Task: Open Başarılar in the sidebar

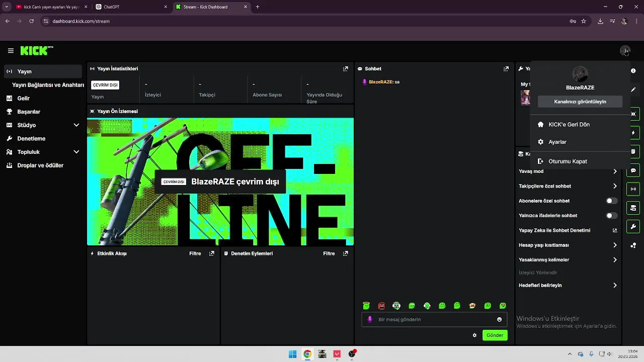Action: tap(43, 112)
